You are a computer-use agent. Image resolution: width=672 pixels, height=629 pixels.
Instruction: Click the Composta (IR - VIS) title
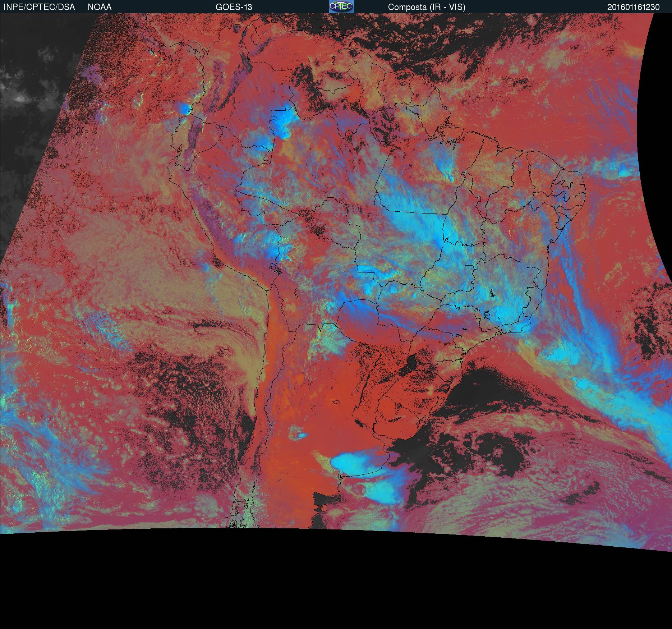[427, 7]
